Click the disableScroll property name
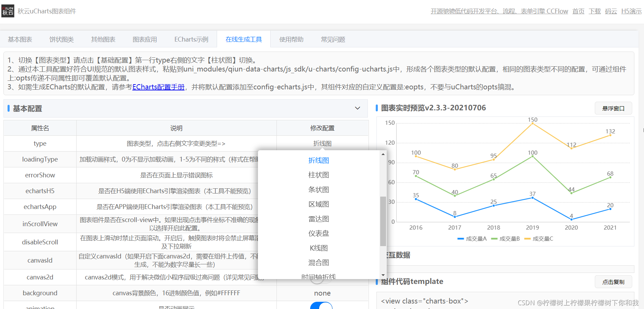 pos(40,242)
